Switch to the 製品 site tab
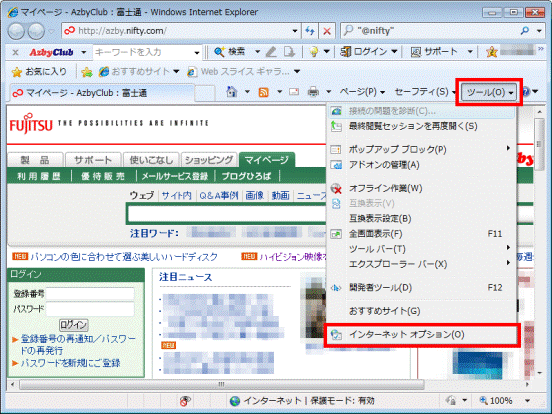The image size is (552, 414). [35, 160]
